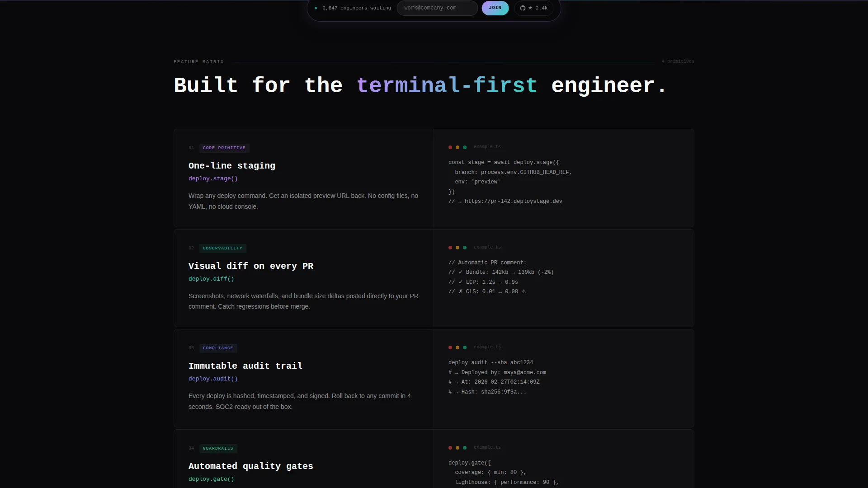Image resolution: width=868 pixels, height=488 pixels.
Task: Click the pr-142.deploystage.dev URL comment
Action: pyautogui.click(x=505, y=202)
